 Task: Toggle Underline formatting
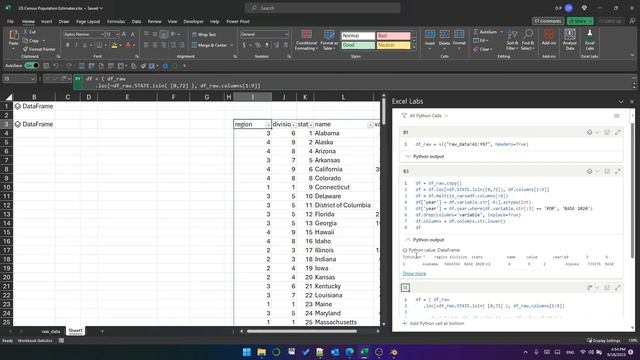pyautogui.click(x=84, y=45)
